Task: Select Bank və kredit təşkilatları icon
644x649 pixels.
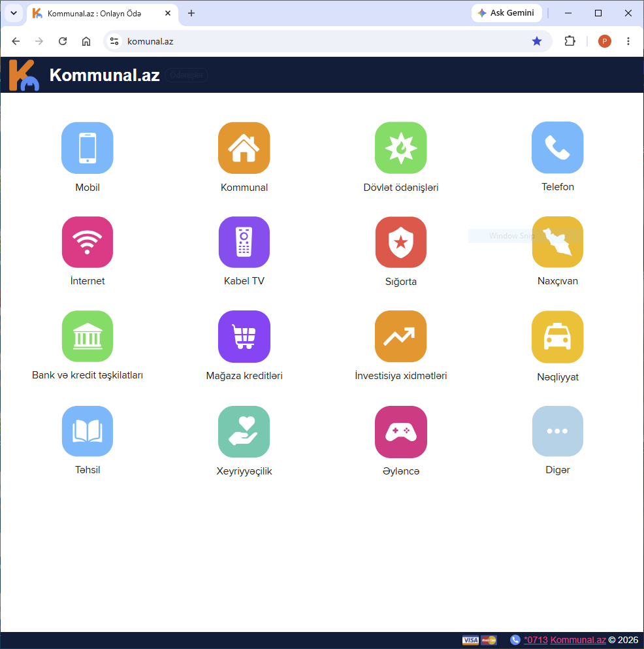Action: click(x=88, y=336)
